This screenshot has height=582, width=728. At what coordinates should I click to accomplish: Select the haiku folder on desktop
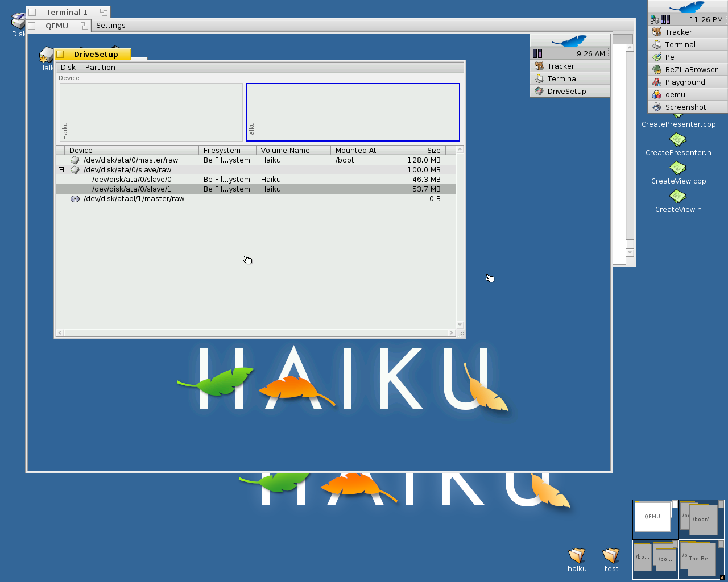point(577,559)
